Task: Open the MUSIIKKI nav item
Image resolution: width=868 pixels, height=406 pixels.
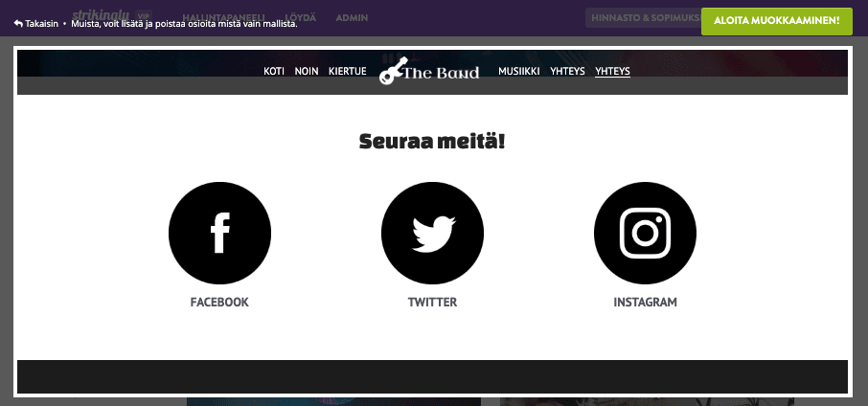Action: click(x=518, y=72)
